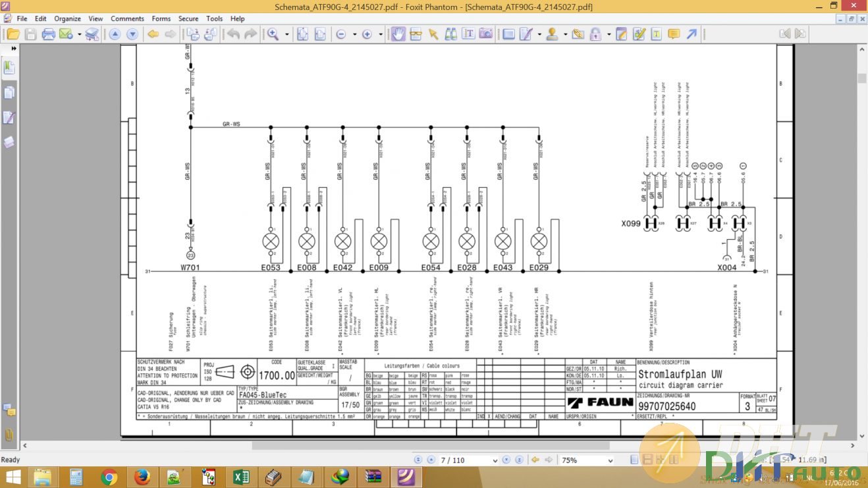Screen dimensions: 868x488
Task: Click the Redo arrow in toolbar
Action: pos(250,34)
